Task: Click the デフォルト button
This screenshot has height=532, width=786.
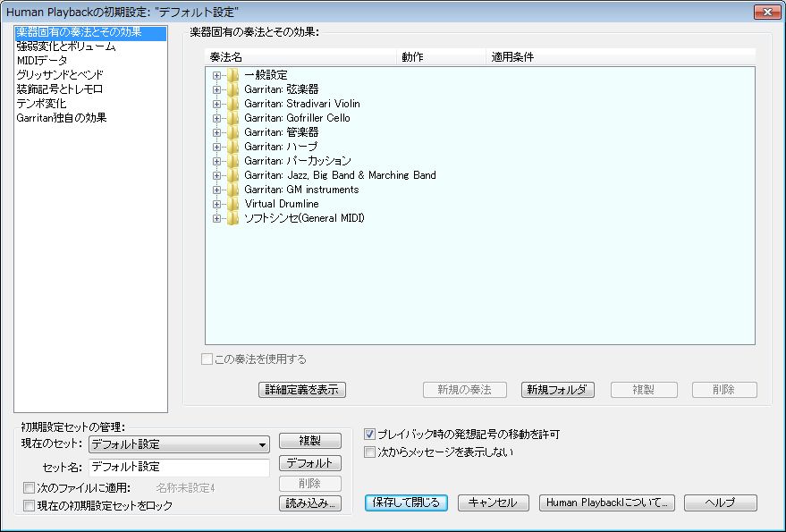Action: tap(310, 463)
